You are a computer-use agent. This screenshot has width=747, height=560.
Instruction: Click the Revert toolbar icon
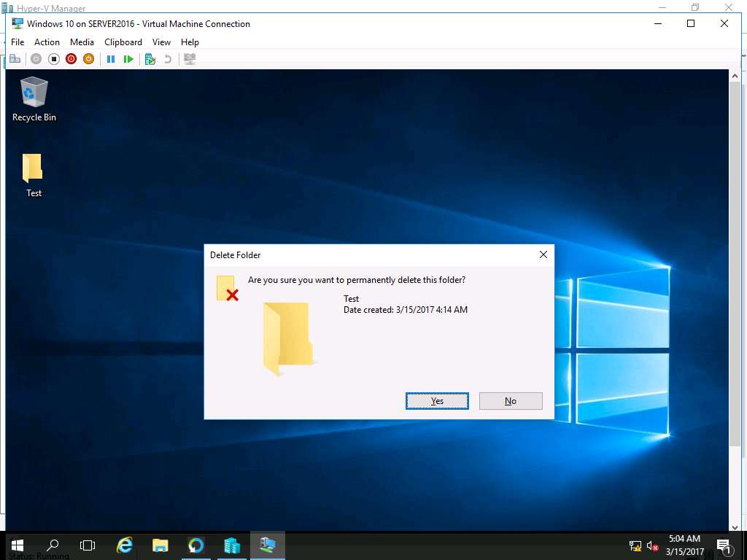coord(168,59)
